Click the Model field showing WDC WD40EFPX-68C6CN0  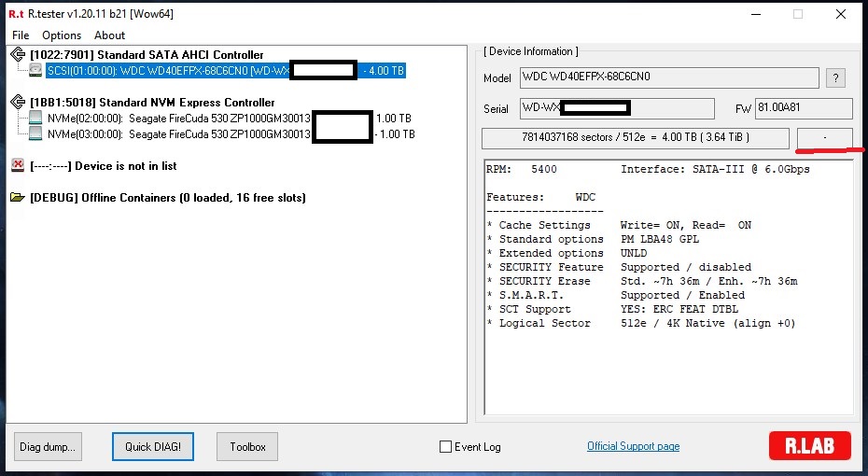pyautogui.click(x=668, y=78)
